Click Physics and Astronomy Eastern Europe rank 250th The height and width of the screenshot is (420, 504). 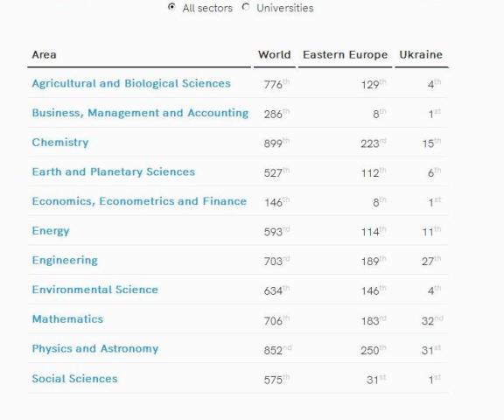[x=373, y=350]
